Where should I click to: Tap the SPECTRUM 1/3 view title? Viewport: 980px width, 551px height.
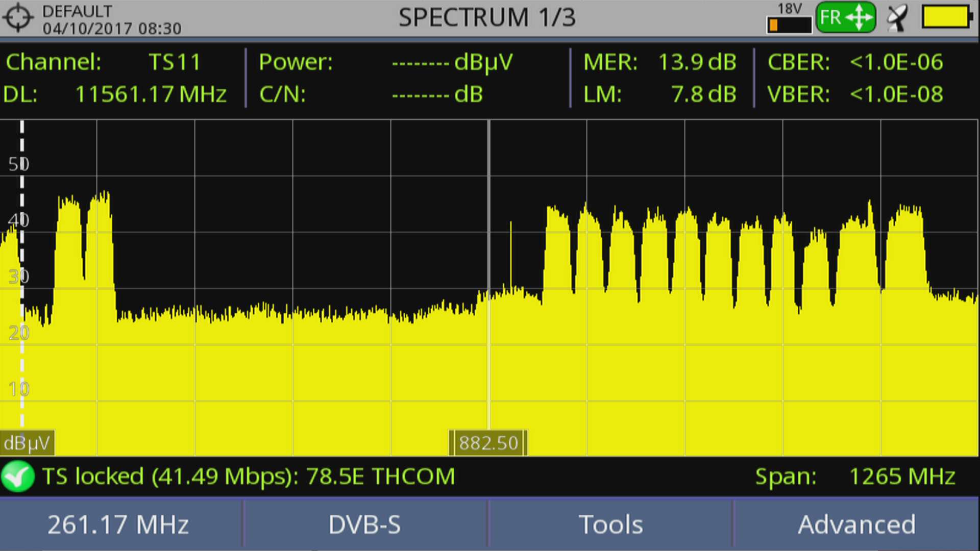(x=486, y=18)
